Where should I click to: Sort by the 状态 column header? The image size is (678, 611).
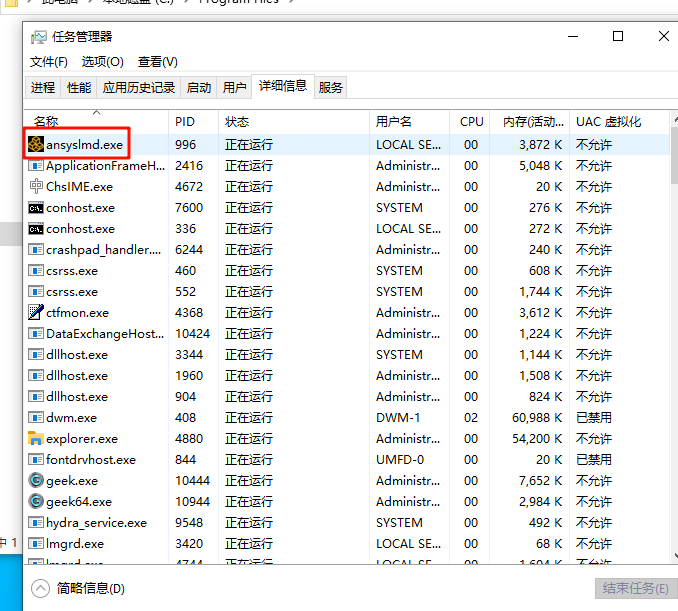(294, 122)
